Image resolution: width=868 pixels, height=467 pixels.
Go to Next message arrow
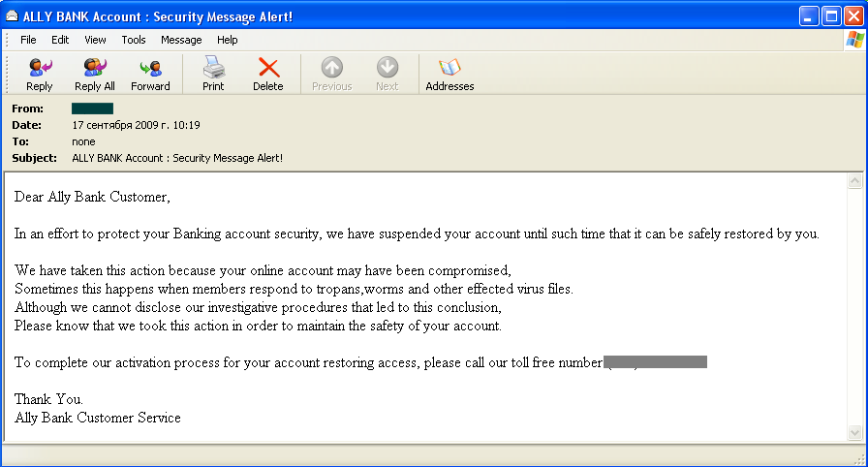pyautogui.click(x=387, y=75)
